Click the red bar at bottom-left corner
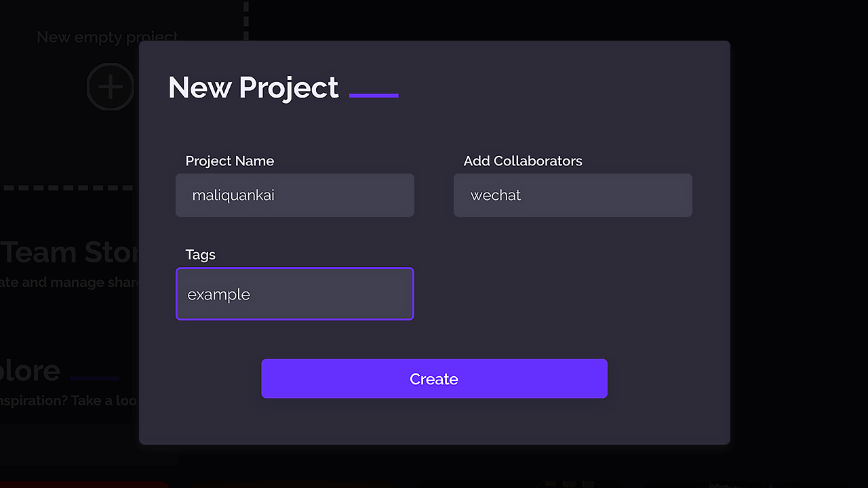 tap(81, 484)
